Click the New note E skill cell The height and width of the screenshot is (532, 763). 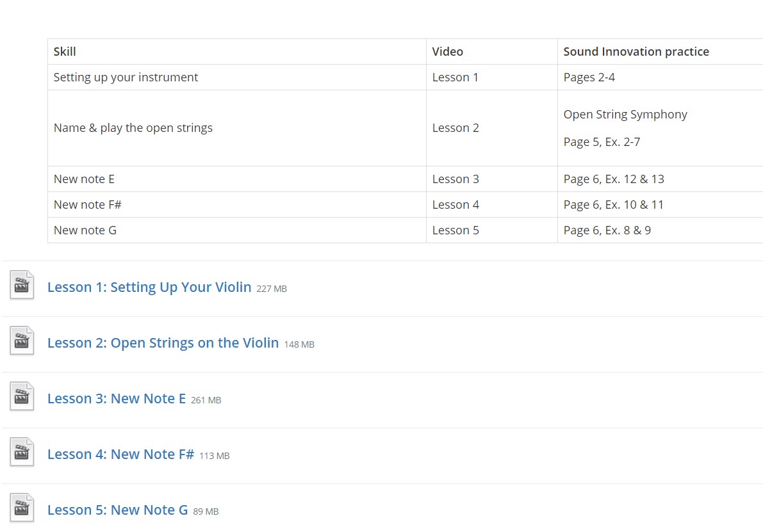(x=236, y=179)
